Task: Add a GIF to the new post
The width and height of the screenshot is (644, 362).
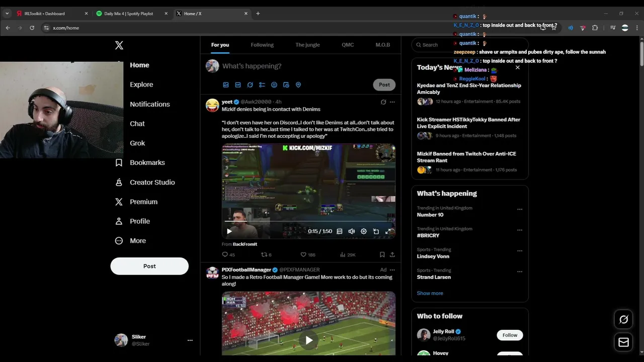Action: 238,85
